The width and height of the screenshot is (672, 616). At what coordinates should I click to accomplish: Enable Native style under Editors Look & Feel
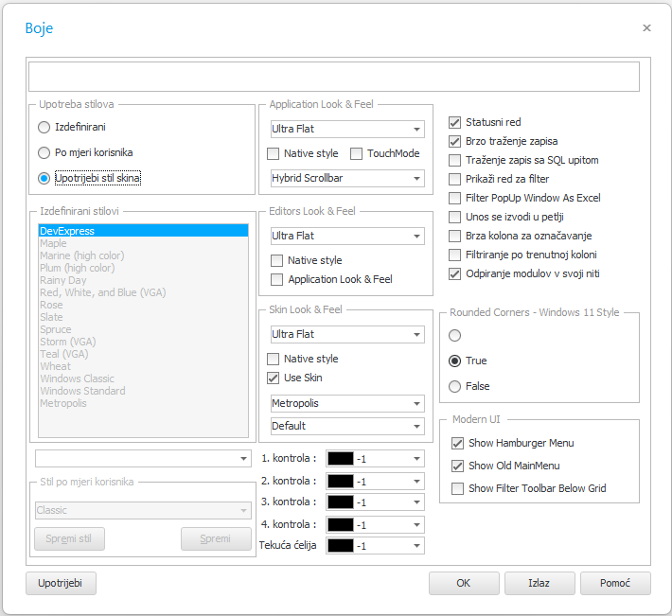277,260
